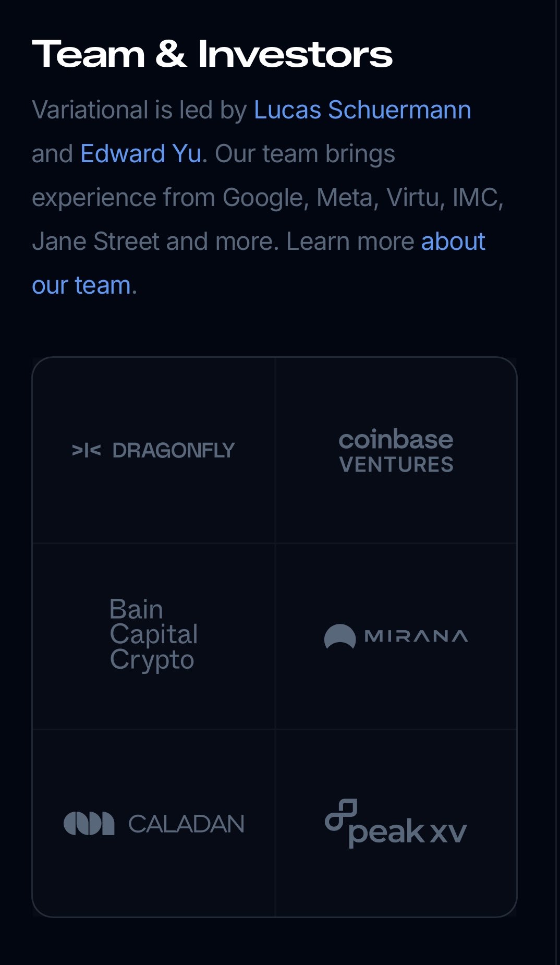560x965 pixels.
Task: Follow the "our team" link text
Action: (81, 285)
